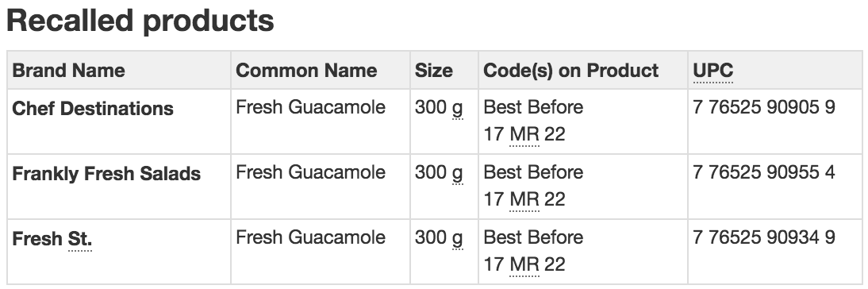Click Fresh Guacamole in Chef Destinations row

coord(310,107)
